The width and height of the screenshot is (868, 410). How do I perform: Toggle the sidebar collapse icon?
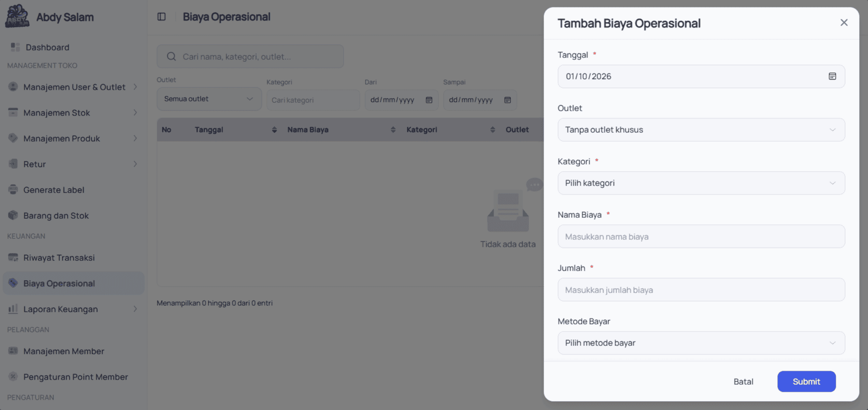click(x=161, y=17)
